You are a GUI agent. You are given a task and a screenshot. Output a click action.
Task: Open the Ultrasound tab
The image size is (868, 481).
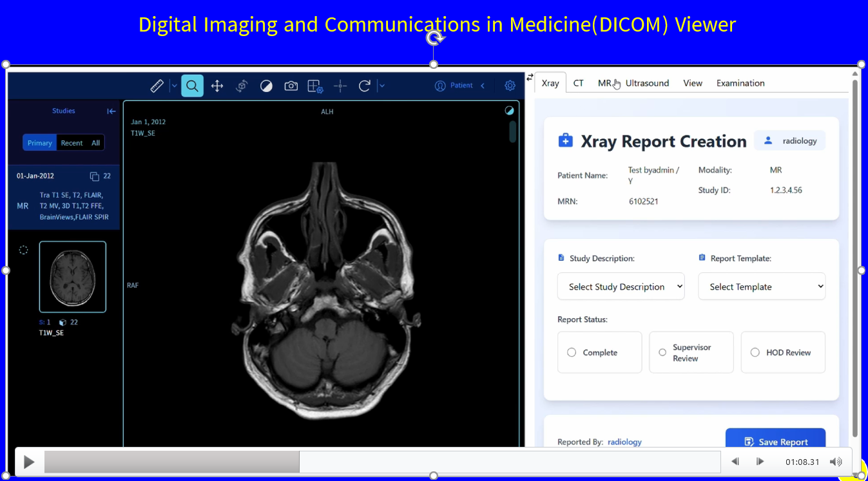pos(647,83)
